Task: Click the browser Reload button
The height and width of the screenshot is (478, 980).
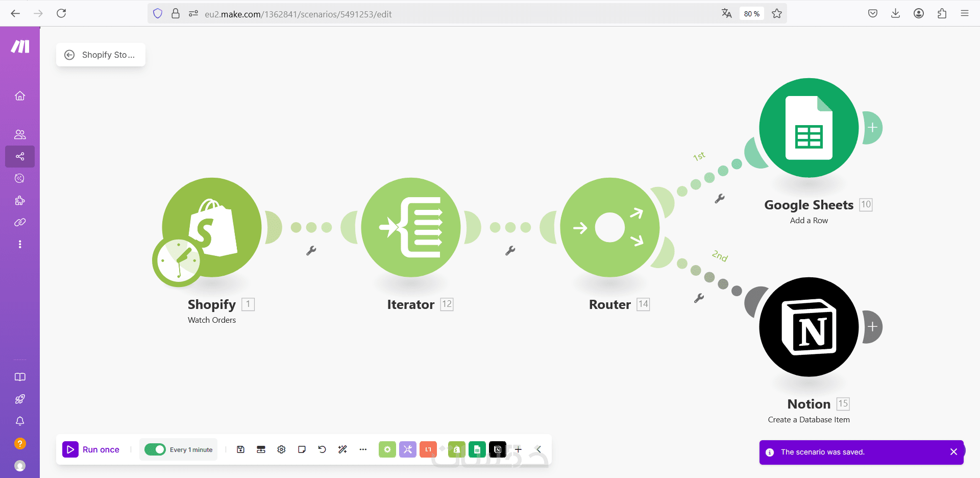Action: click(61, 13)
